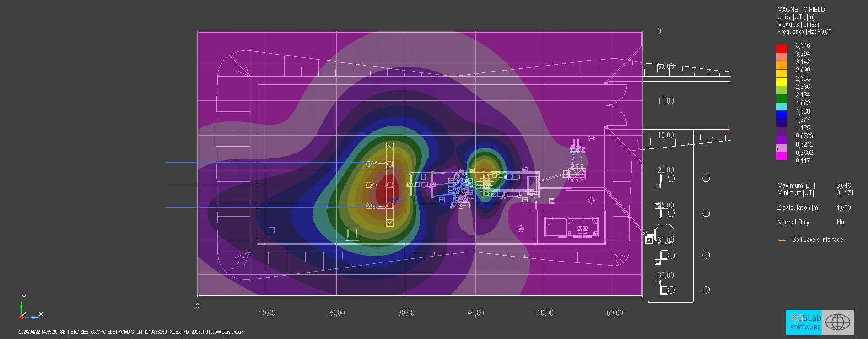Select the Z calculation value 1,500
Screen dimensions: 868x339
844,208
